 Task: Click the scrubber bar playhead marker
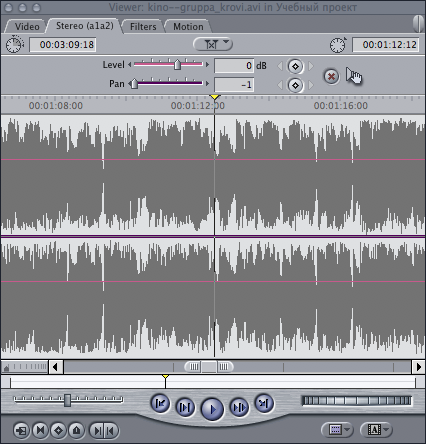click(x=165, y=377)
